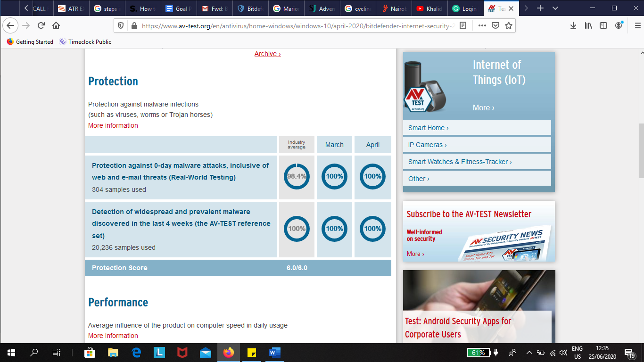List all tabs dropdown arrow
This screenshot has height=362, width=644.
coord(555,8)
